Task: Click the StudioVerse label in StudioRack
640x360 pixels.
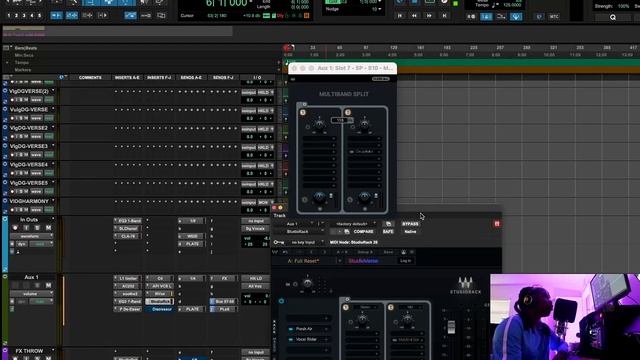Action: click(x=363, y=261)
